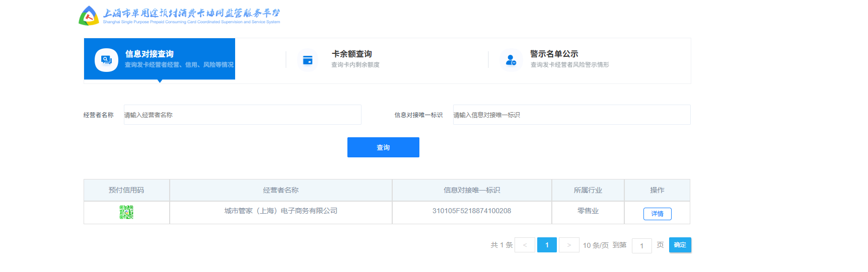
Task: Open 详情 for 城市管家 row
Action: pos(657,214)
